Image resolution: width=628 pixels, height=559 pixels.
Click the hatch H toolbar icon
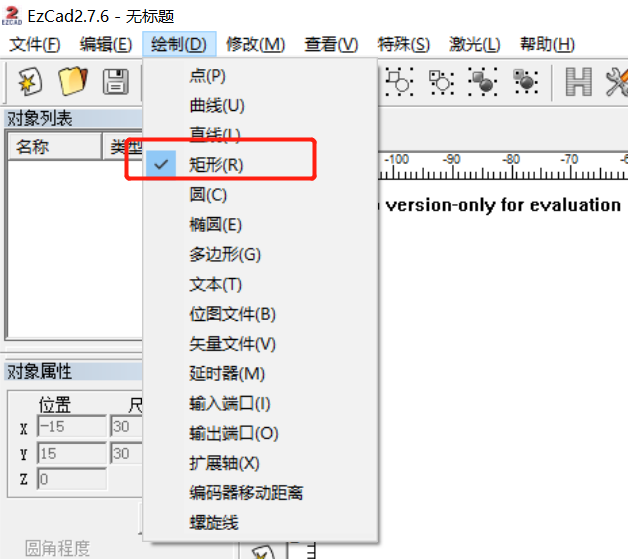[578, 82]
